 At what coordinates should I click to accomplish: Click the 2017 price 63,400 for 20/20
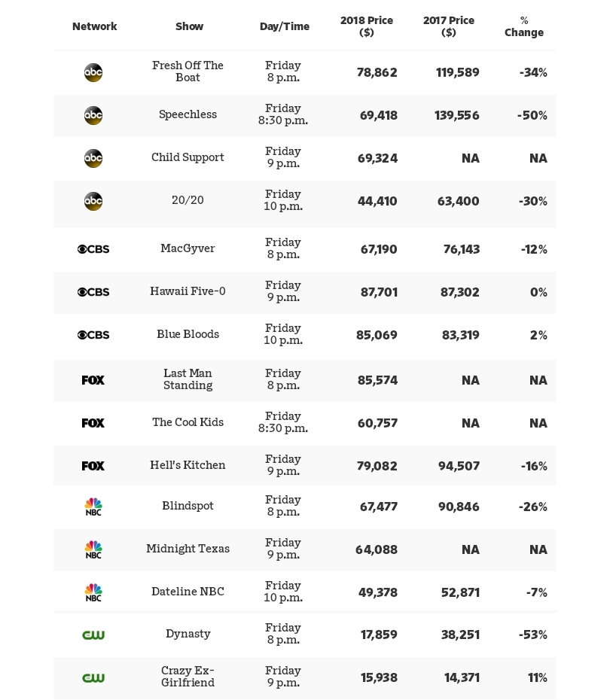(458, 202)
